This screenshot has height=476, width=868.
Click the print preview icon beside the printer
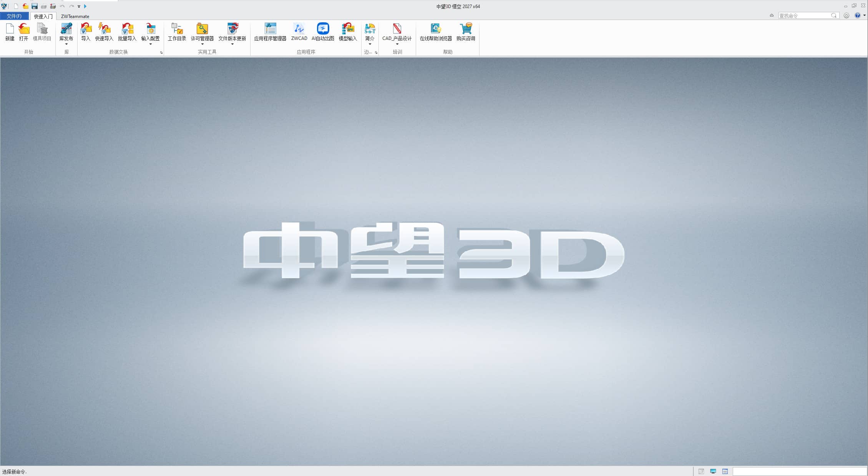[53, 6]
